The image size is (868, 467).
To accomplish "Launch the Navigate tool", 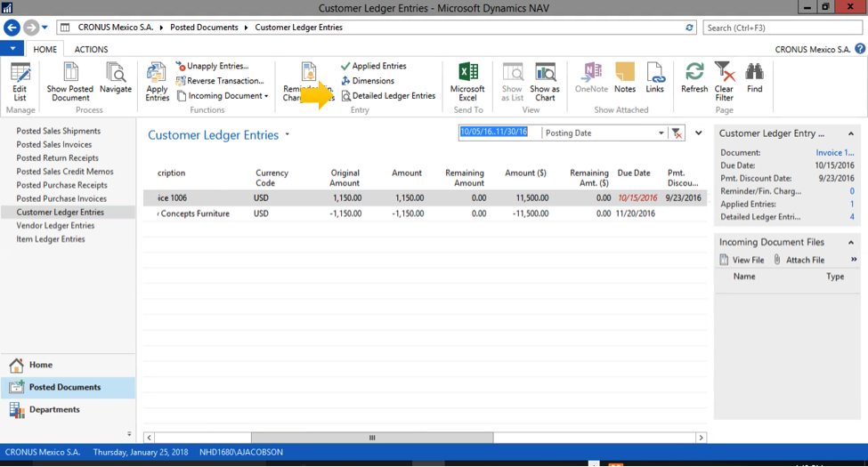I will click(116, 78).
